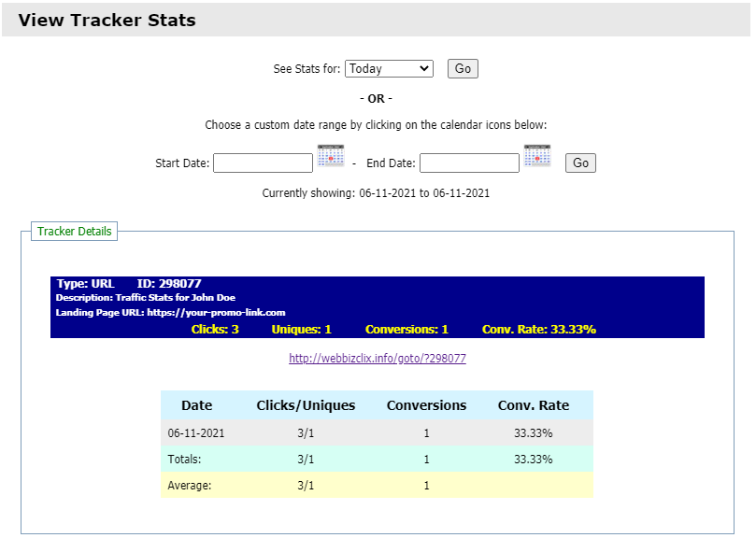756x538 pixels.
Task: Click the 06-11-2021 date cell
Action: (x=196, y=432)
